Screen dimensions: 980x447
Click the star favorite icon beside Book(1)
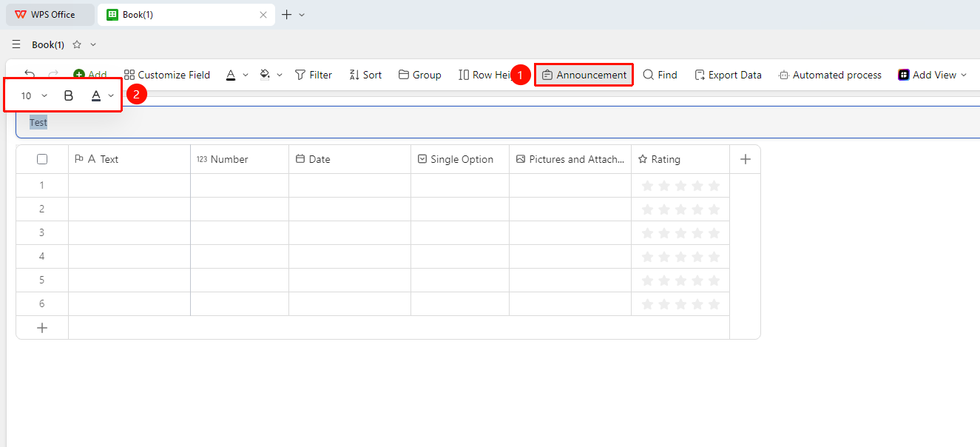click(x=77, y=45)
